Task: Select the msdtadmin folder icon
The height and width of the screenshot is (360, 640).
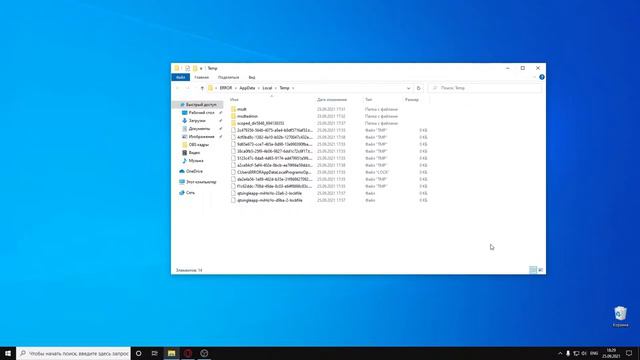Action: coord(233,116)
